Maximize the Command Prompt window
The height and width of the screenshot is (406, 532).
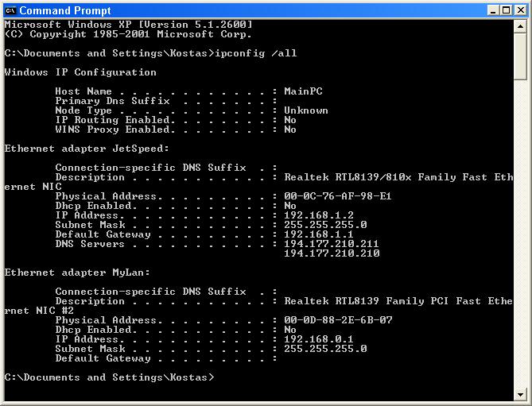coord(505,10)
